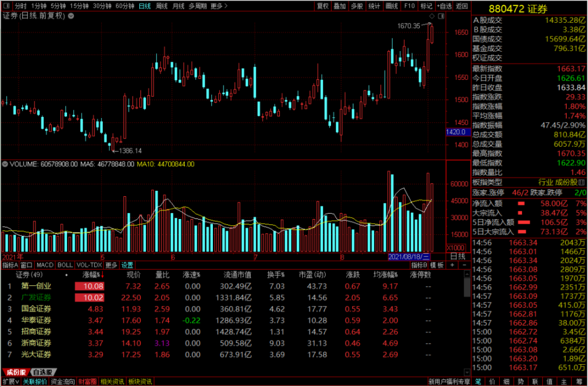Toggle the VOL-TDX volume indicator
The width and height of the screenshot is (588, 387).
(x=88, y=265)
